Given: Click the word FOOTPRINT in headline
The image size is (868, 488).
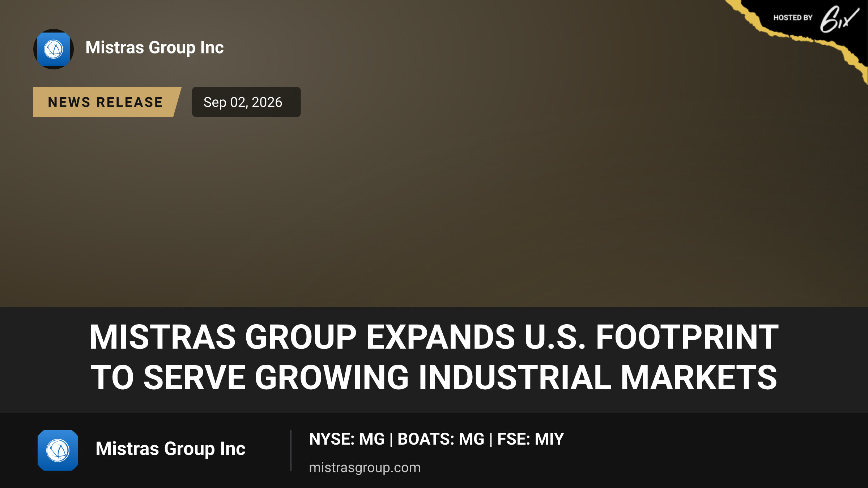Looking at the screenshot, I should [x=687, y=337].
